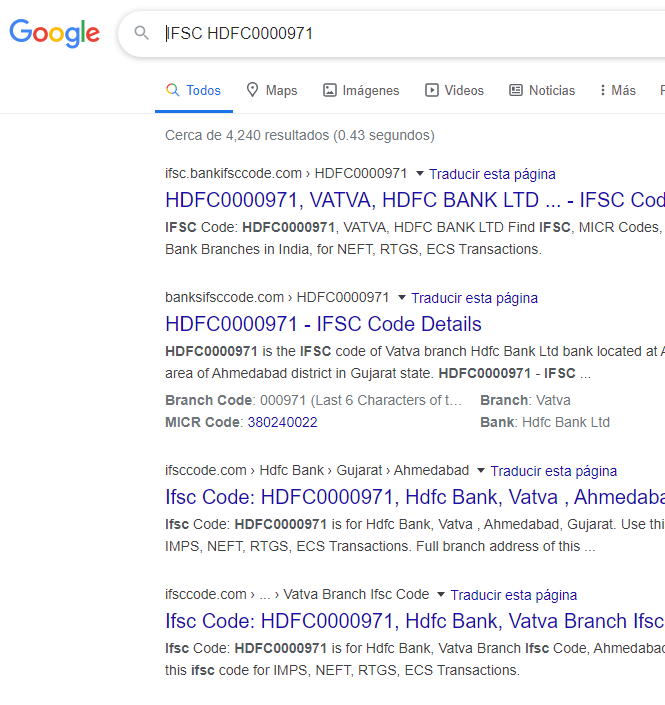Open the Videos tab
Screen dimensions: 665x705
click(454, 90)
